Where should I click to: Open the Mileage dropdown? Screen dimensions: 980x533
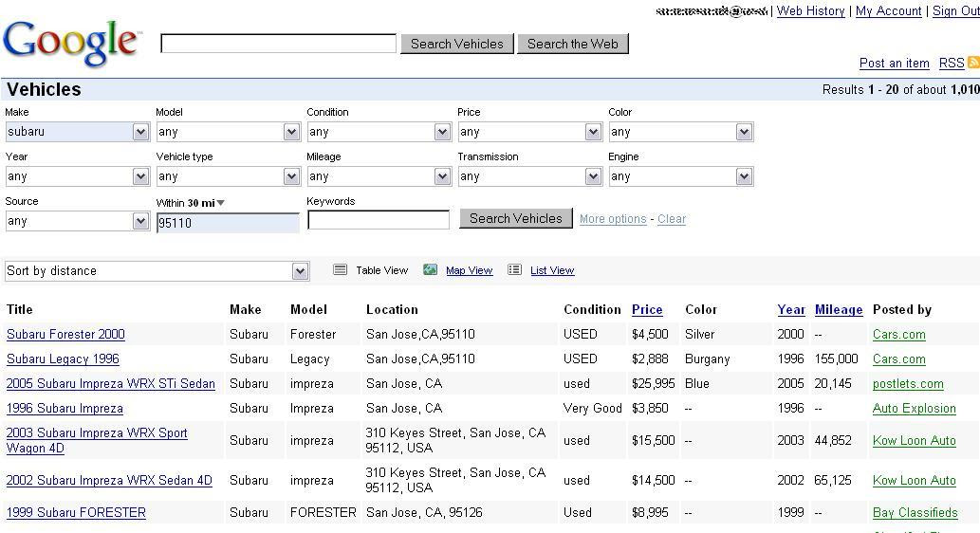coord(379,176)
